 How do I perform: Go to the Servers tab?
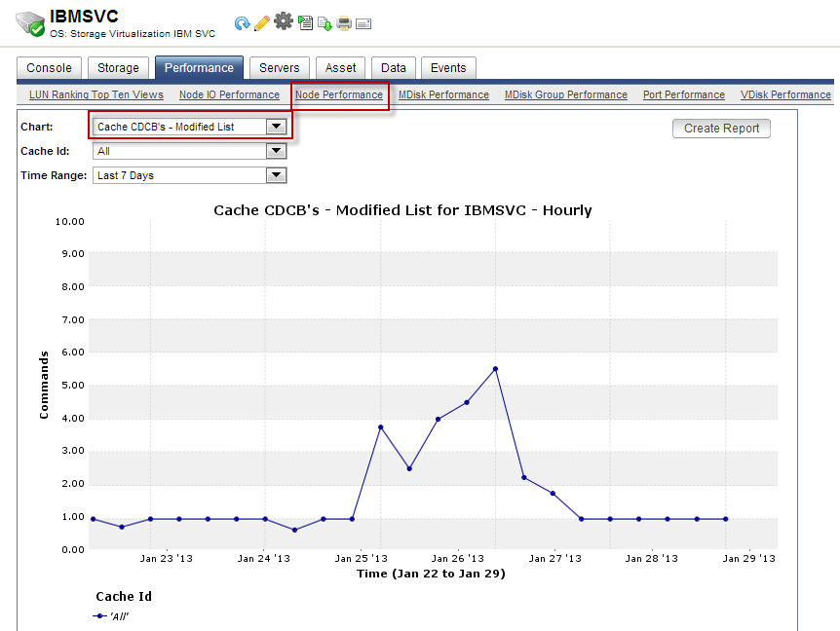click(279, 68)
